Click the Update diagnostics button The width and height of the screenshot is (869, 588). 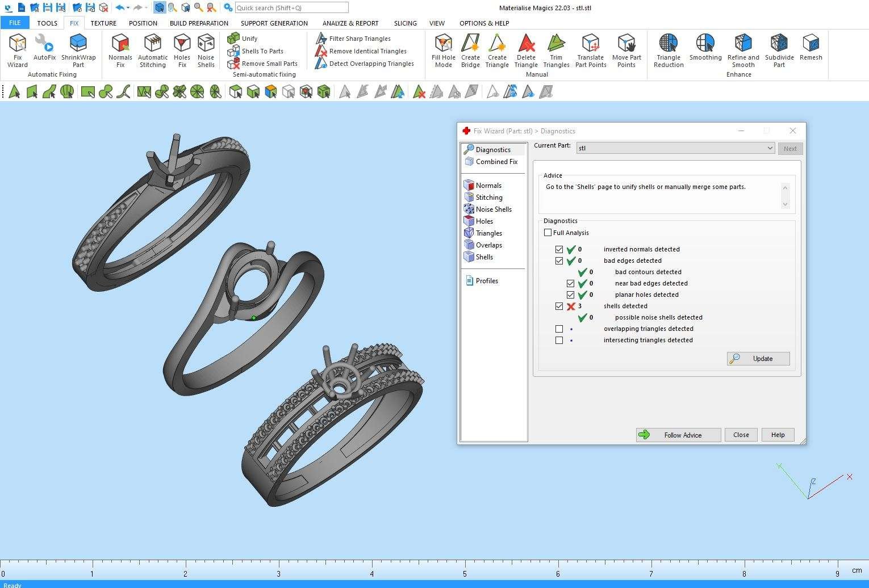758,359
